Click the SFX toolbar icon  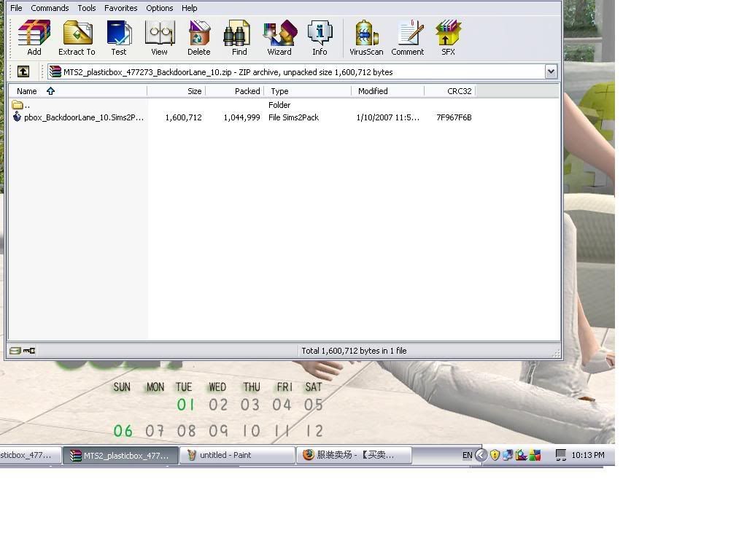click(x=448, y=38)
